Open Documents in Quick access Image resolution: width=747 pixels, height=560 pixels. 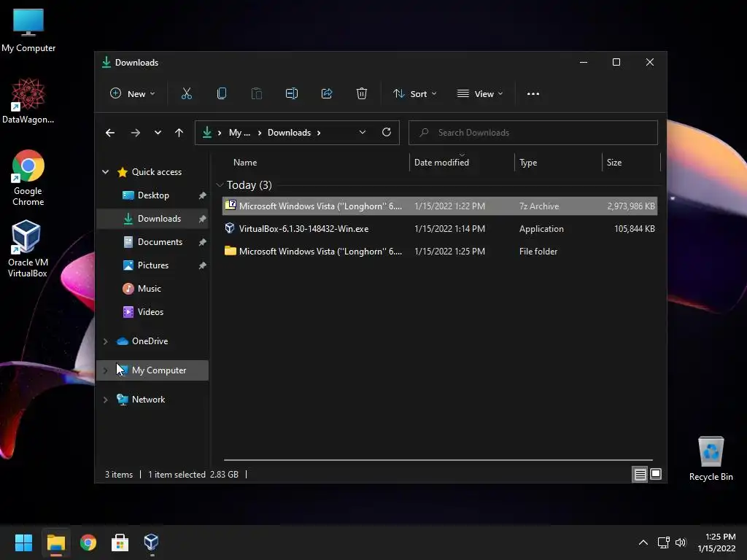160,242
